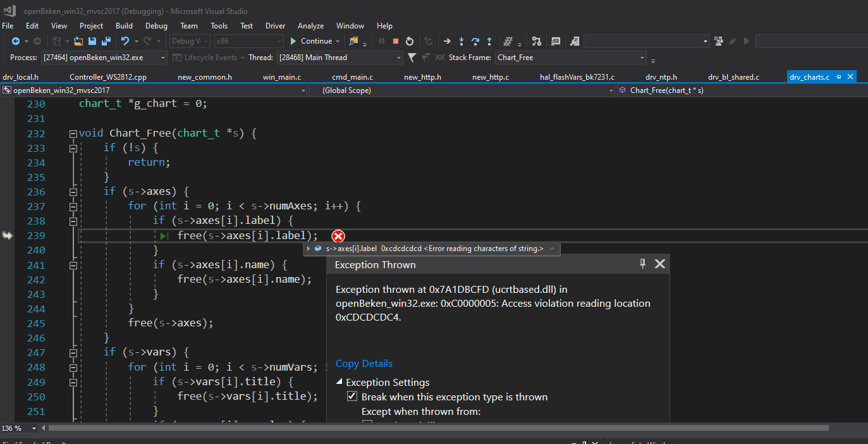Pin the s->axes[i].label data tip
The width and height of the screenshot is (868, 444).
click(x=553, y=249)
